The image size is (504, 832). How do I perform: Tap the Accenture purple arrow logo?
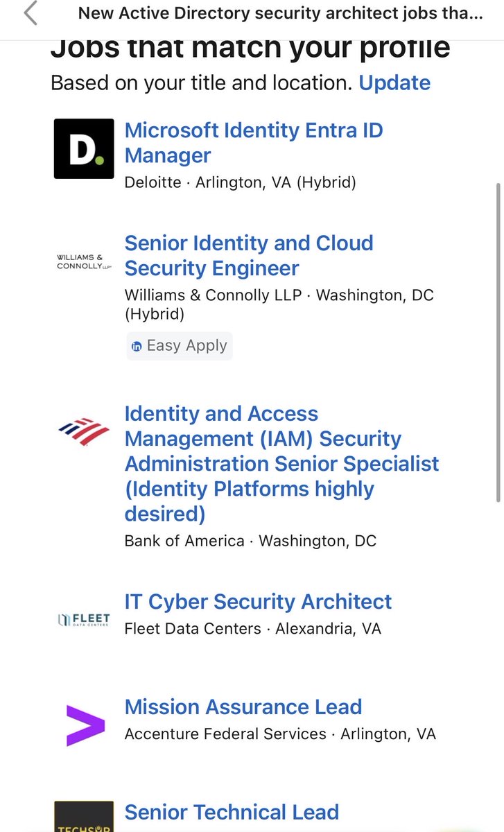click(x=85, y=725)
